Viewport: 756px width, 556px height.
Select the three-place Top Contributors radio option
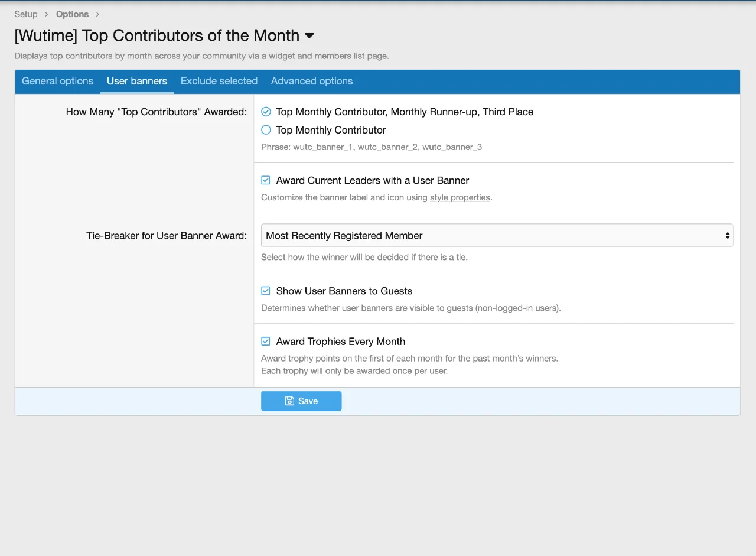coord(266,112)
